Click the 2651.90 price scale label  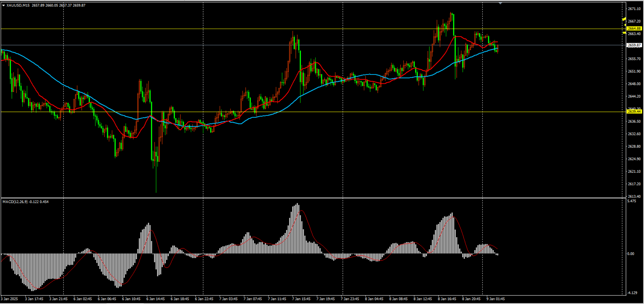click(634, 71)
